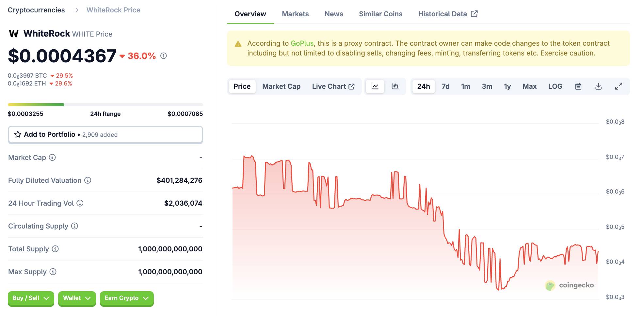Expand the Earn Crypto dropdown

click(127, 298)
